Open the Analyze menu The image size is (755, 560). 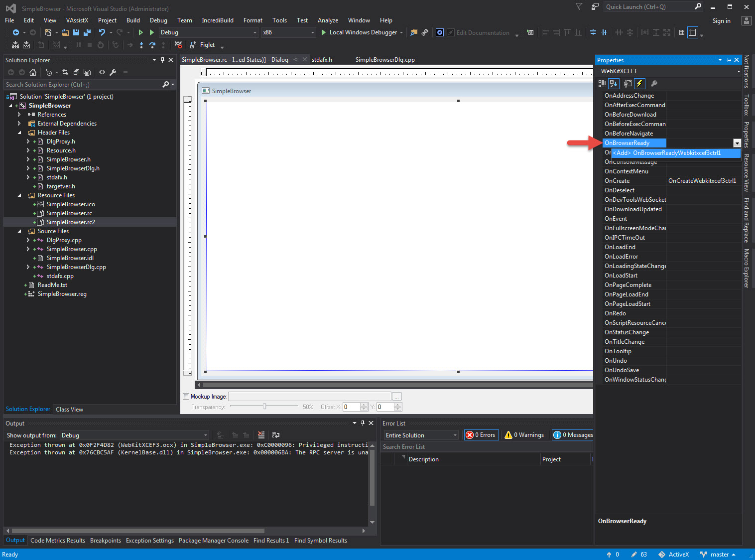click(x=328, y=20)
